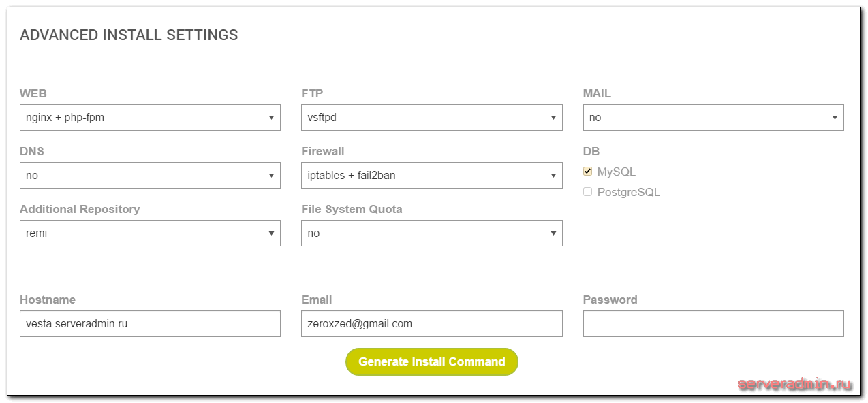Image resolution: width=868 pixels, height=403 pixels.
Task: Enable the PostgreSQL checkbox
Action: point(588,192)
